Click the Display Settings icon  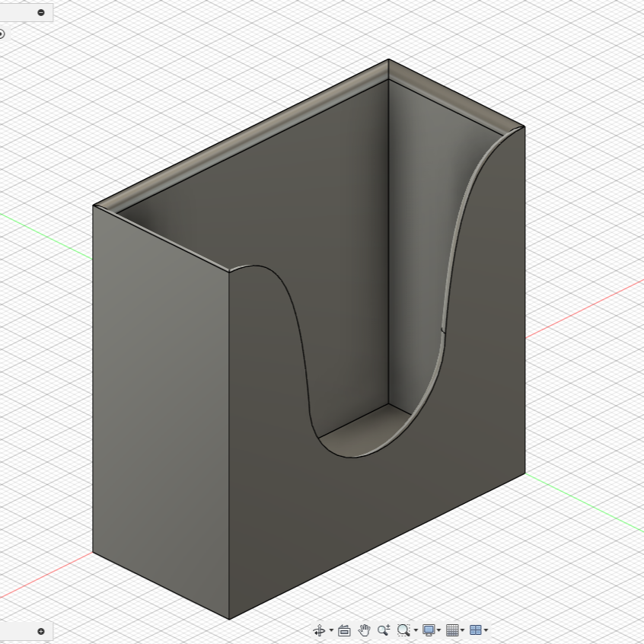click(429, 630)
